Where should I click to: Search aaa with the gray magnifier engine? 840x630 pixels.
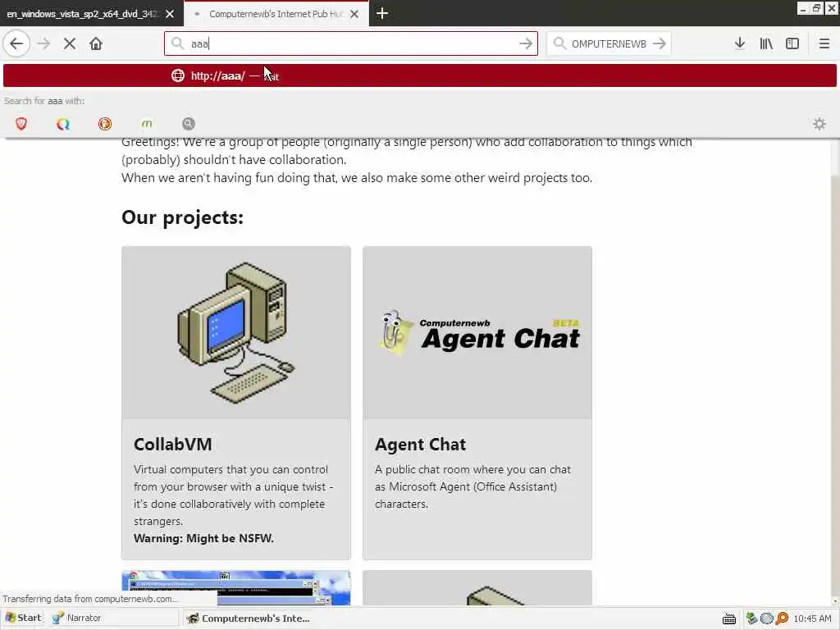tap(189, 124)
